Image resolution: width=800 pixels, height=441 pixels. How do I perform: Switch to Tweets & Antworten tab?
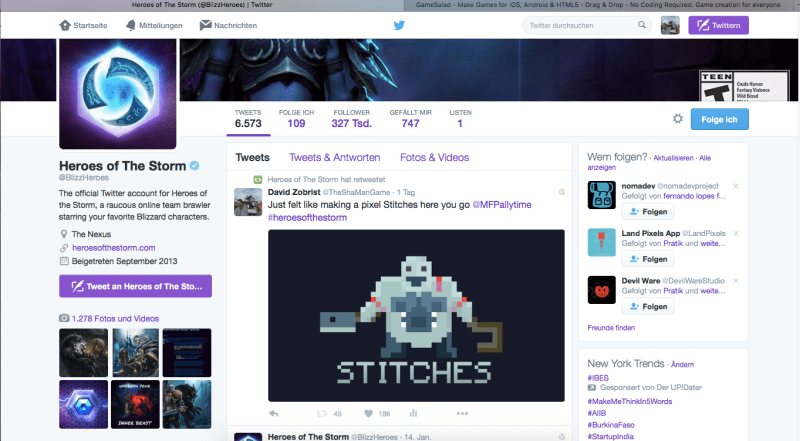(335, 157)
